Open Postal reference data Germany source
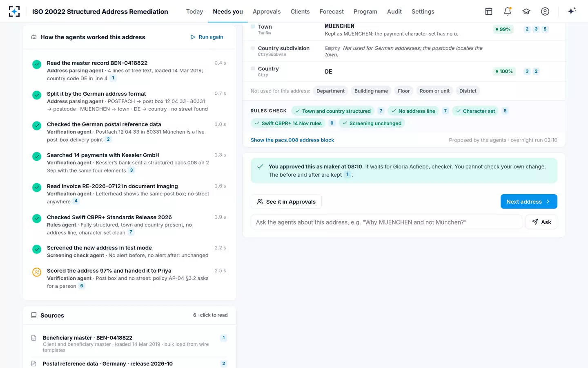Image resolution: width=588 pixels, height=368 pixels. pos(129,363)
